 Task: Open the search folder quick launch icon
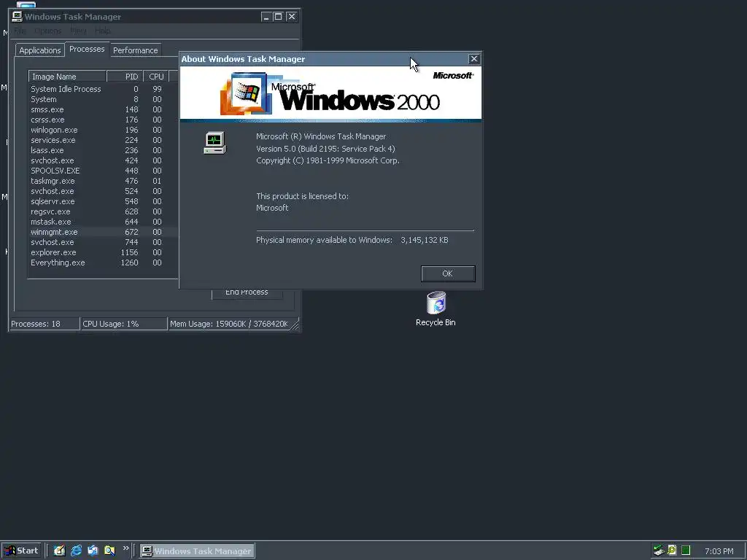[x=109, y=551]
